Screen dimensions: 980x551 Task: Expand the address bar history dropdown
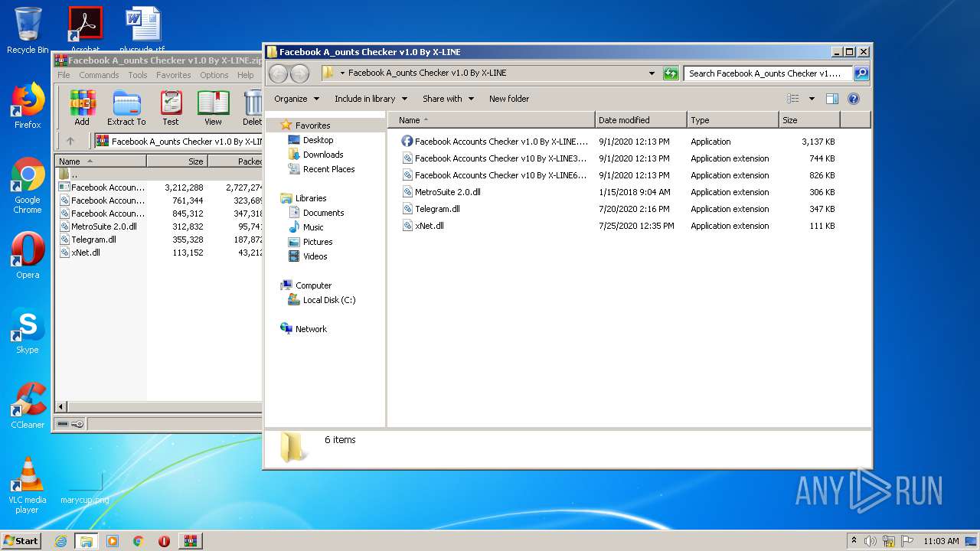coord(652,73)
